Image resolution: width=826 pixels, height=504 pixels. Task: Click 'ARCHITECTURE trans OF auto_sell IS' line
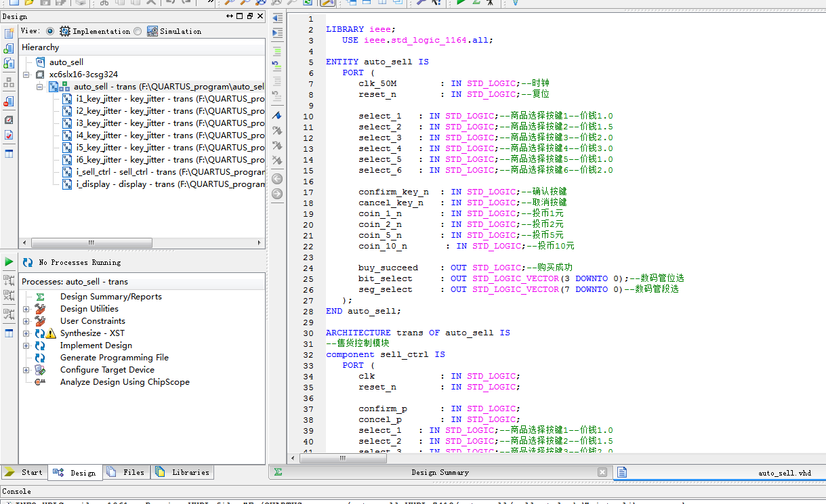pyautogui.click(x=418, y=333)
